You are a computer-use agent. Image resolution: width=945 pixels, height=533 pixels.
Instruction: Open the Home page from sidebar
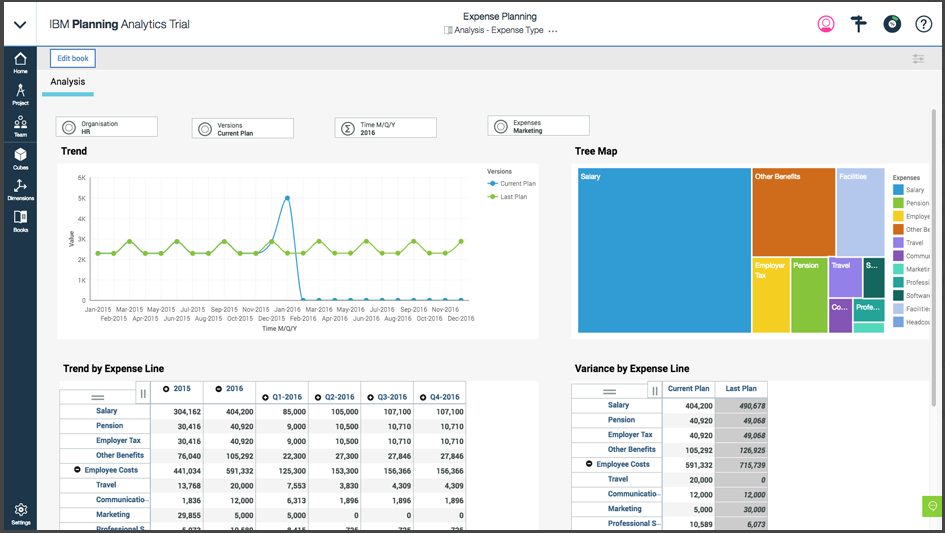[20, 62]
